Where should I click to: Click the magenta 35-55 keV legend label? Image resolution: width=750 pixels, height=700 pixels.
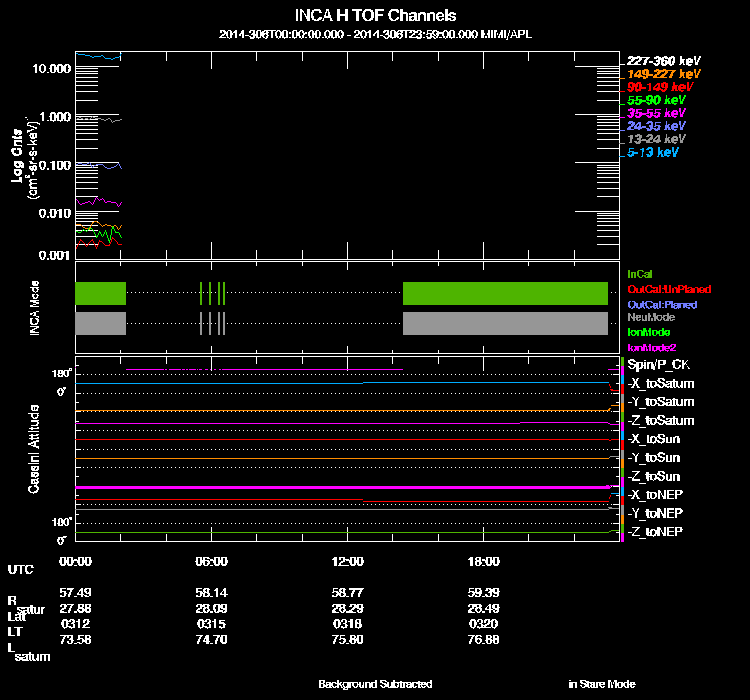(655, 113)
